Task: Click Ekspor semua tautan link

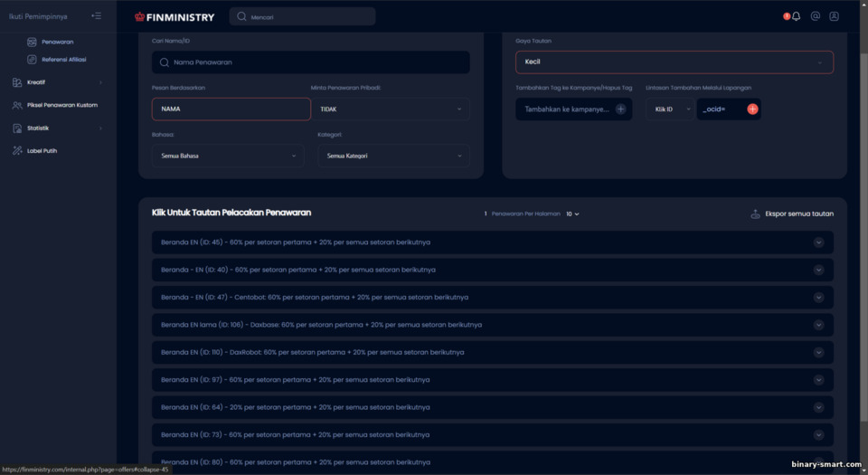Action: pyautogui.click(x=798, y=214)
